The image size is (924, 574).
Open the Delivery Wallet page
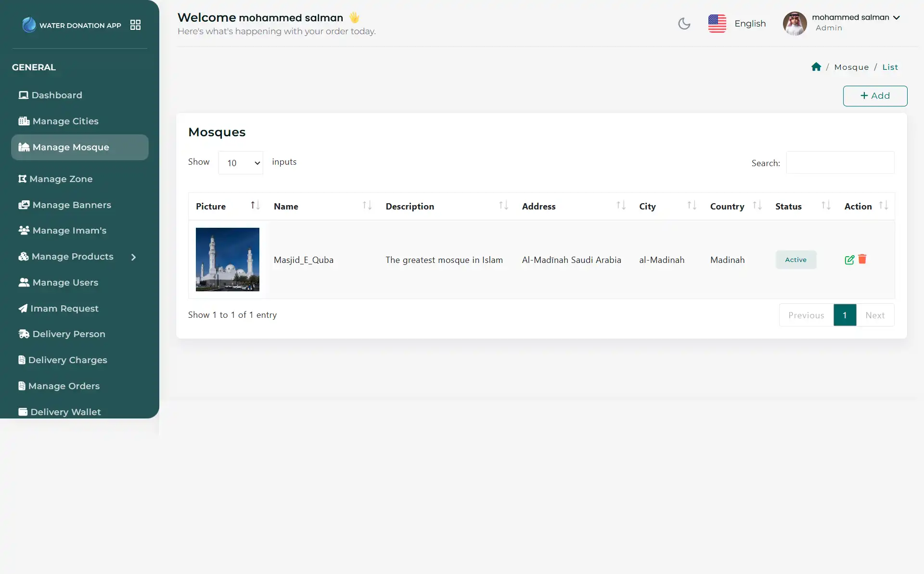[65, 412]
